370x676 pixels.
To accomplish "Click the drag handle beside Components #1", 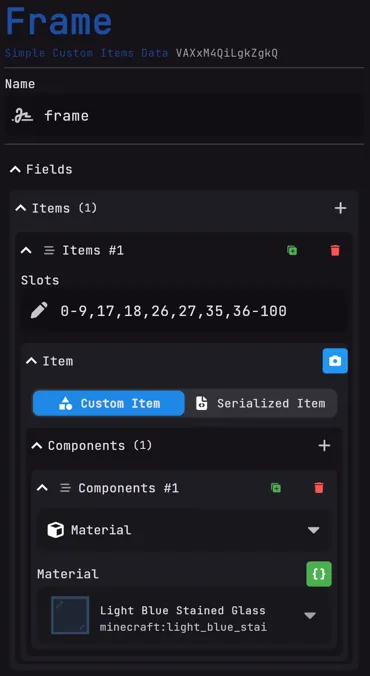I will coord(65,488).
